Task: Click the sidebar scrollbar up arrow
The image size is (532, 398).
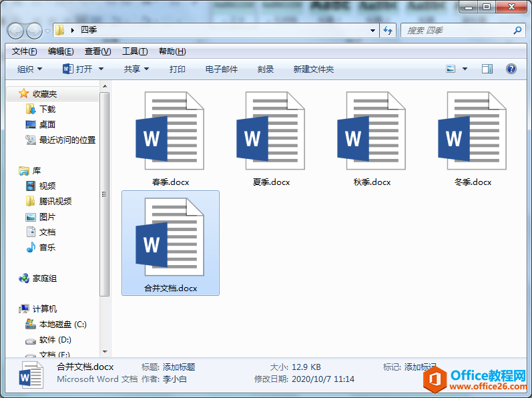Action: coord(105,86)
